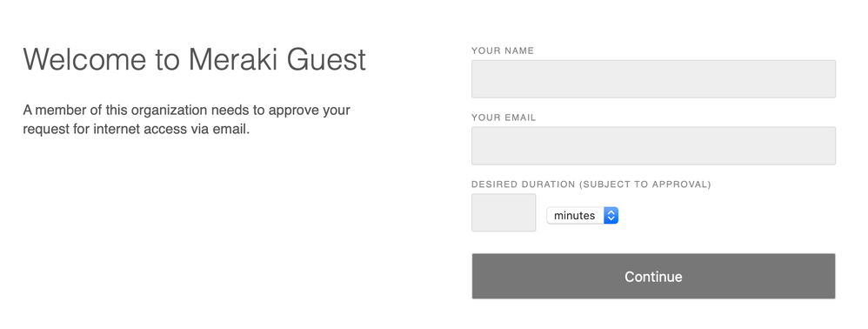Viewport: 868px width, 329px height.
Task: Open the minutes duration unit dropdown
Action: 583,216
